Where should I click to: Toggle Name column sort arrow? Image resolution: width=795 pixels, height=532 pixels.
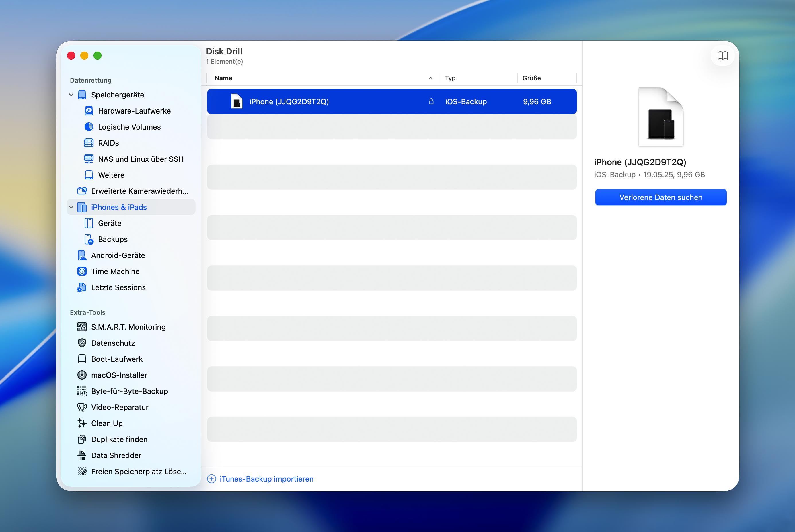click(431, 78)
